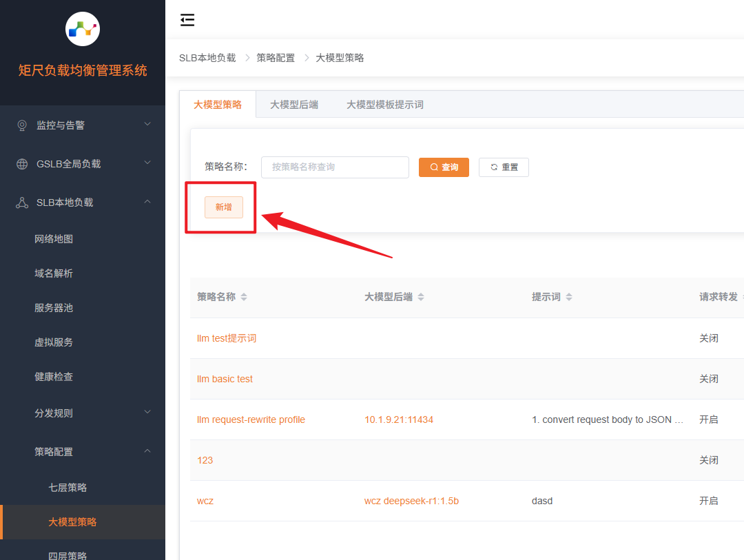Open the 大模型模板提示词 tab

pos(384,105)
